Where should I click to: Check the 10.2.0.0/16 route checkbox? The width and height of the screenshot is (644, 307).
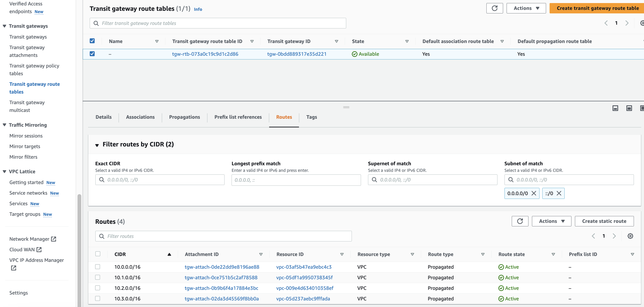click(98, 288)
